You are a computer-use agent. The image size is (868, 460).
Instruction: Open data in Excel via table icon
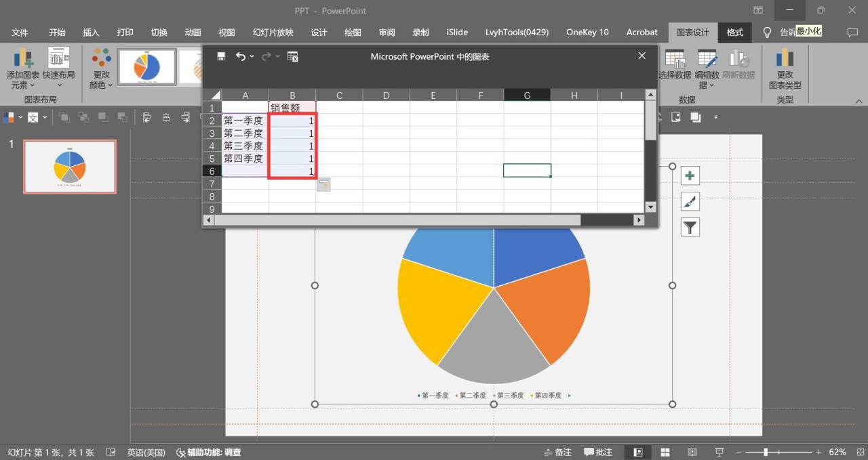point(293,57)
